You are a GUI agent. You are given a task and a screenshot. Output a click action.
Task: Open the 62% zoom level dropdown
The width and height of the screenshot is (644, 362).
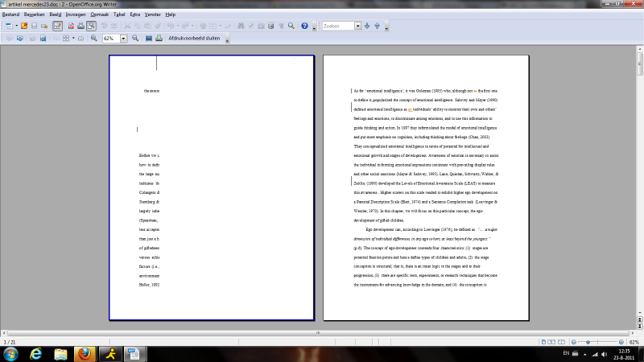coord(124,38)
